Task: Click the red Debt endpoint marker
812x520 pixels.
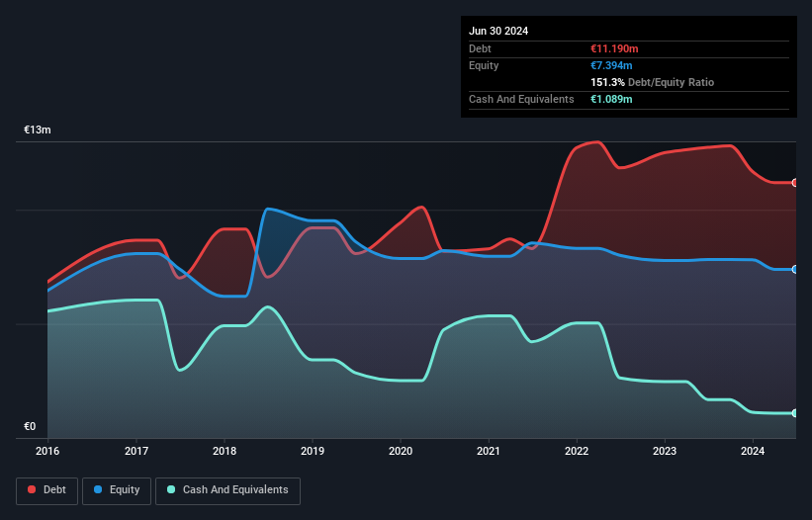Action: pos(795,183)
